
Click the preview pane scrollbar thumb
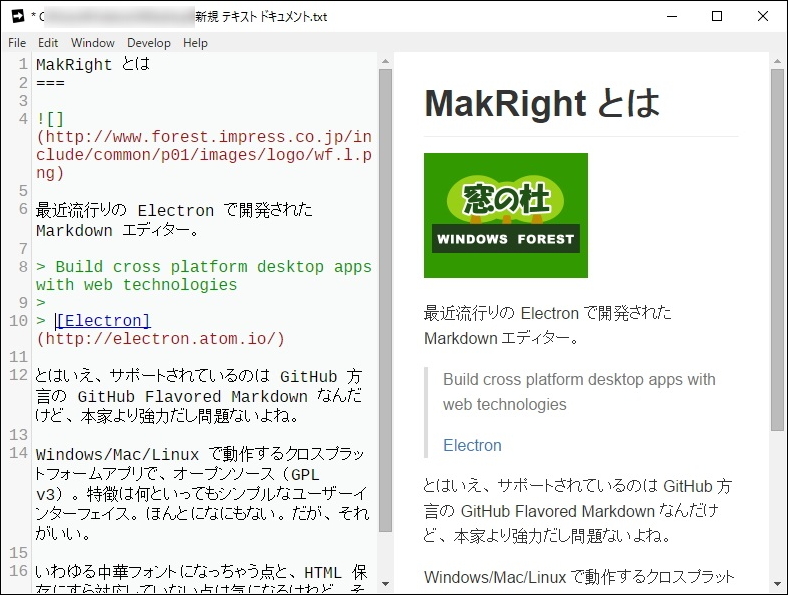pos(777,250)
